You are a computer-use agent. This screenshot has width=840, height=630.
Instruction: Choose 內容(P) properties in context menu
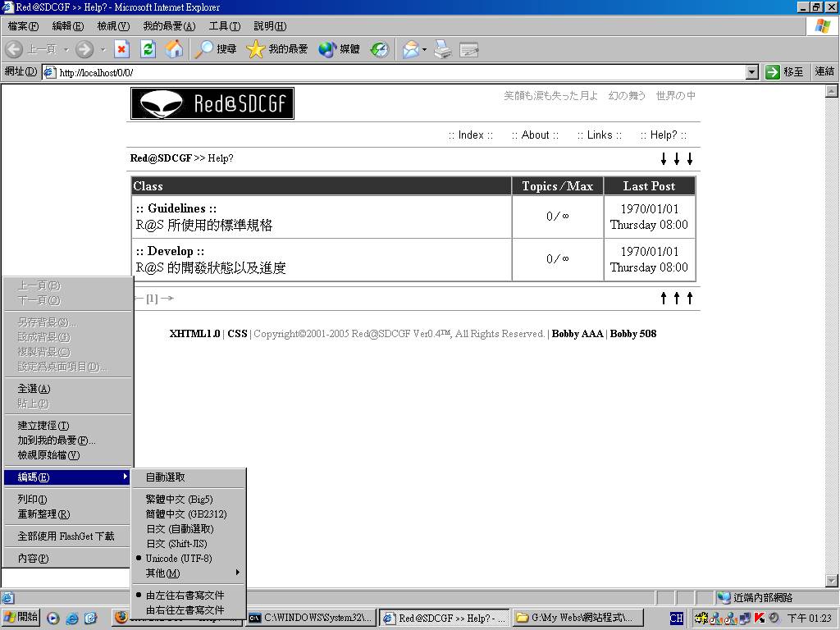tap(67, 559)
